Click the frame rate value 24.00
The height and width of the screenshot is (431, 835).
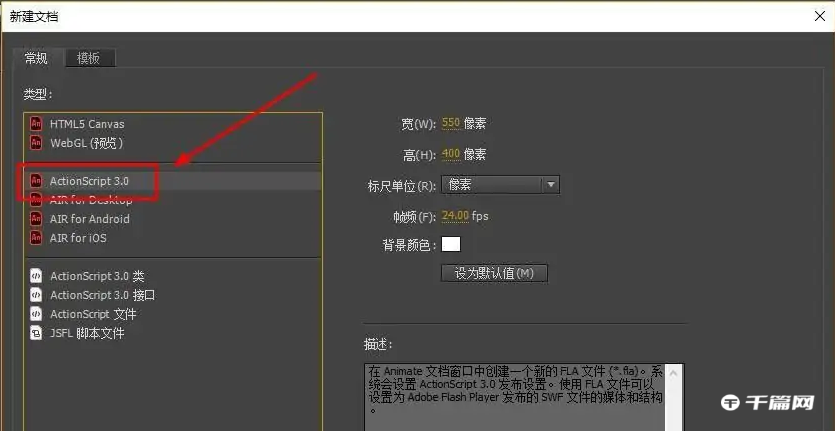click(x=455, y=216)
